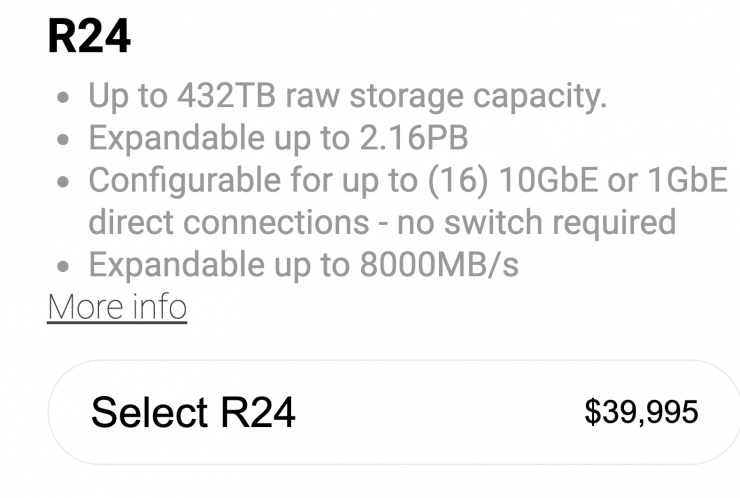Click the bullet dot beside 432TB storage

(64, 99)
